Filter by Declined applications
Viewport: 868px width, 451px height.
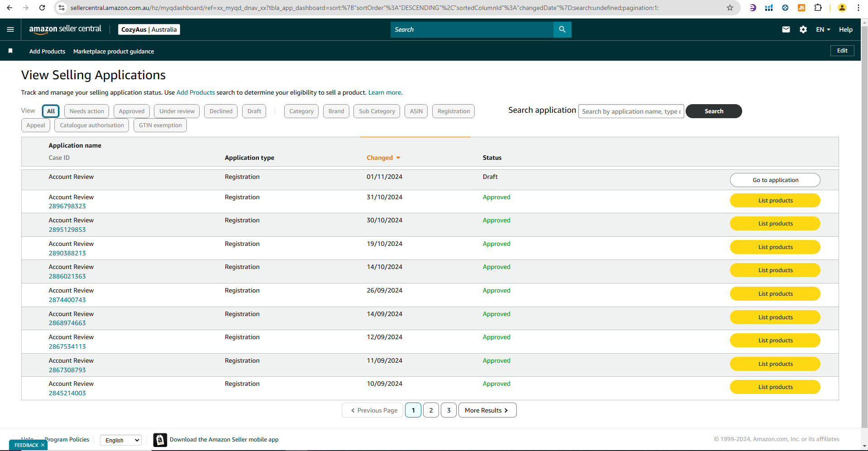point(221,111)
